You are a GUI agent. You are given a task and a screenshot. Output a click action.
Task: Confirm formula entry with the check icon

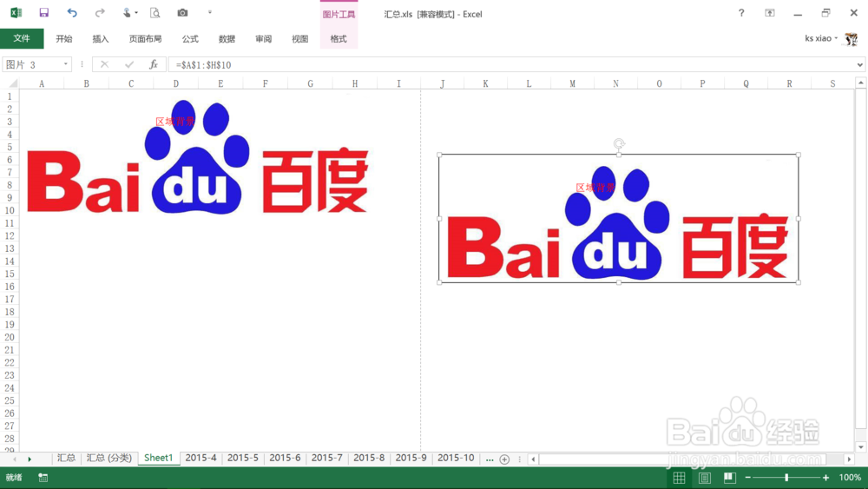(129, 65)
